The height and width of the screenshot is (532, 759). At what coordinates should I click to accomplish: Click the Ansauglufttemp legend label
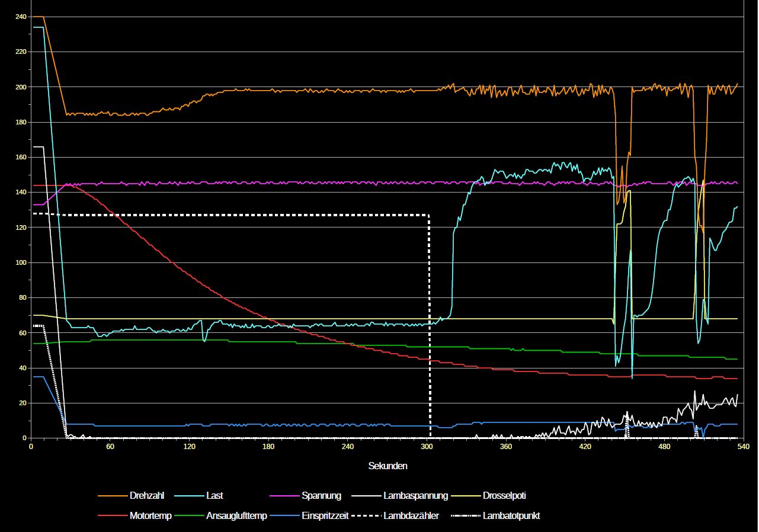pyautogui.click(x=236, y=516)
